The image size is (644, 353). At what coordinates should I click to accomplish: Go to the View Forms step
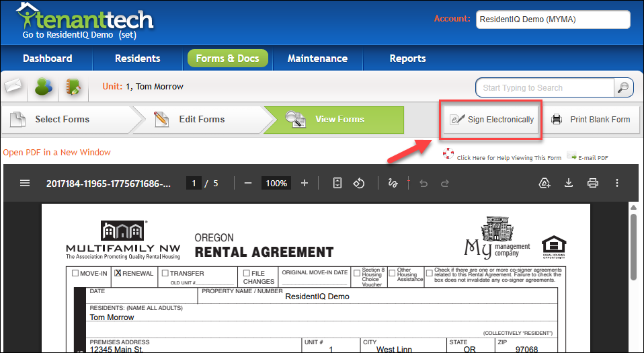[335, 120]
